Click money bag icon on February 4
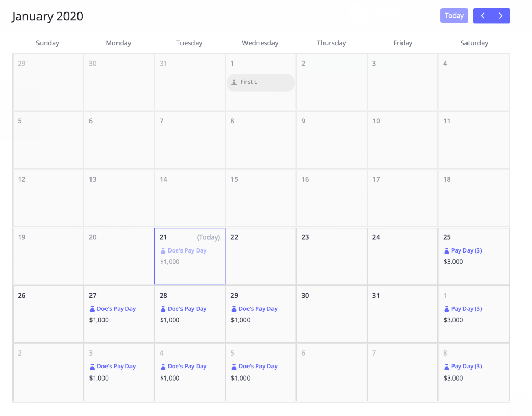The height and width of the screenshot is (416, 532). click(163, 367)
